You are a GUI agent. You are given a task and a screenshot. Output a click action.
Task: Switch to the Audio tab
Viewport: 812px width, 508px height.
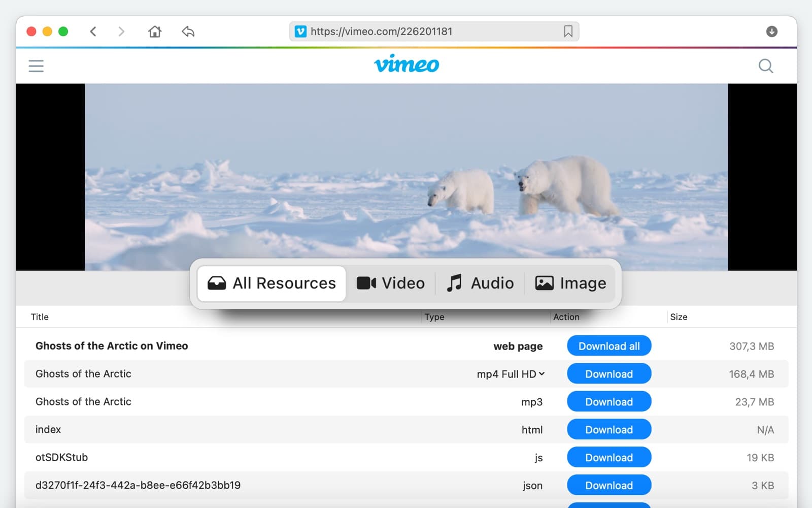point(480,283)
